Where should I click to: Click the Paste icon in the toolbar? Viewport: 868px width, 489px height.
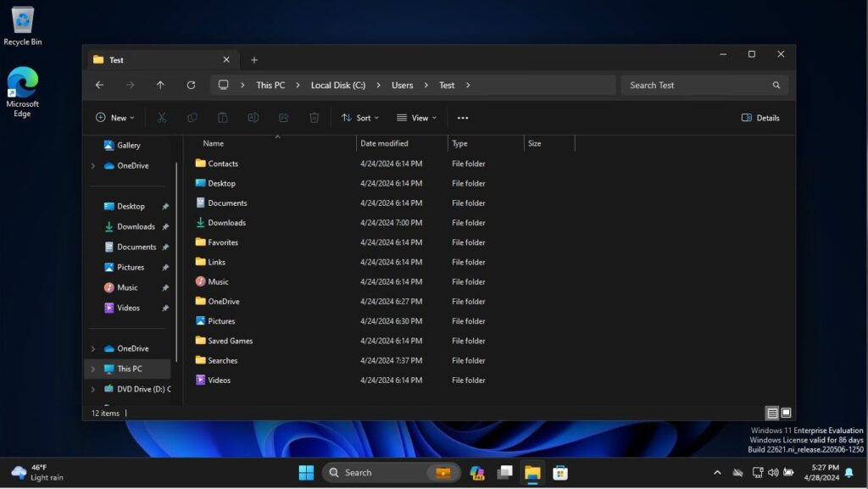223,118
